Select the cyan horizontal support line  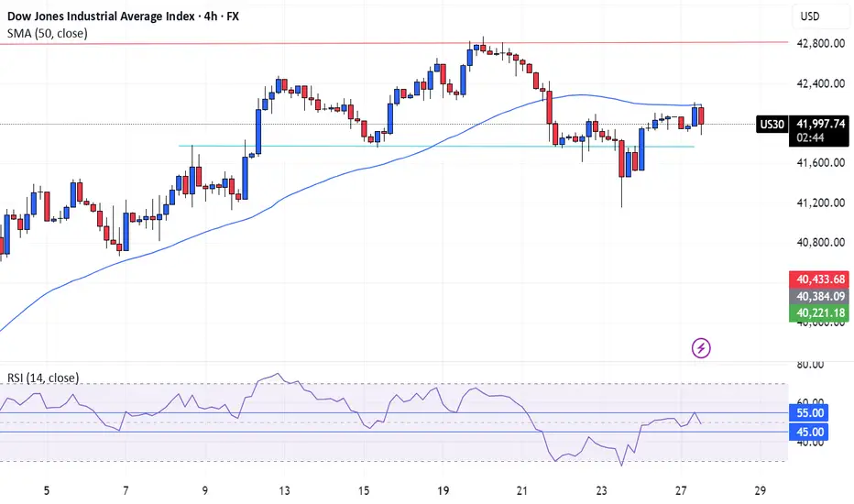[436, 146]
